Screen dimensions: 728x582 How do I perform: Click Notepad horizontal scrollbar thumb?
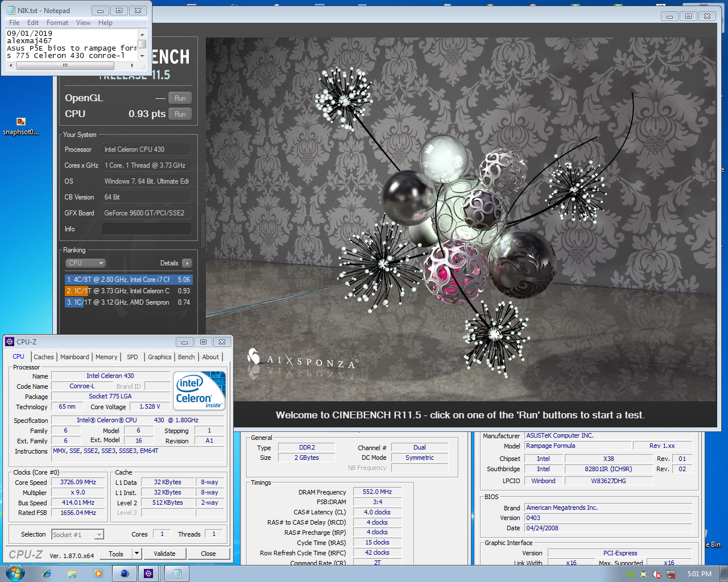[x=65, y=65]
